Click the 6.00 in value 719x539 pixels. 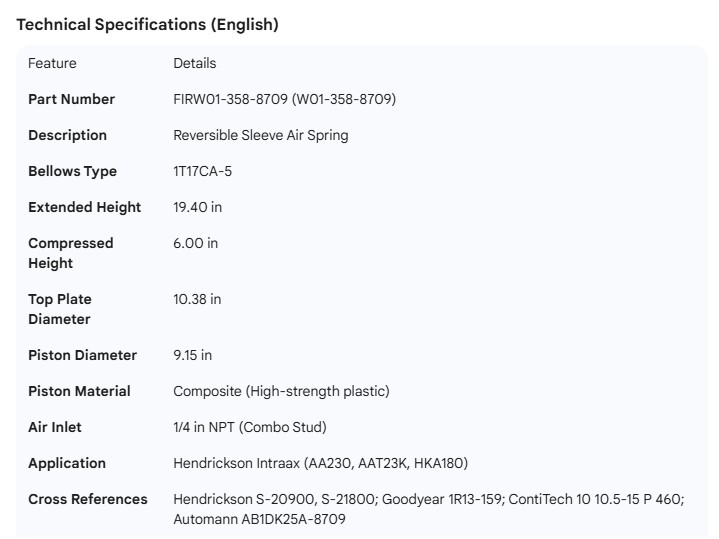(195, 243)
